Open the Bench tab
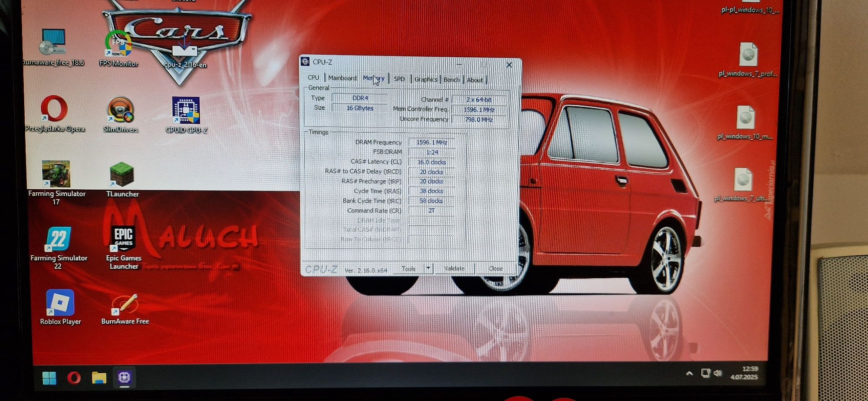This screenshot has height=401, width=868. 451,80
